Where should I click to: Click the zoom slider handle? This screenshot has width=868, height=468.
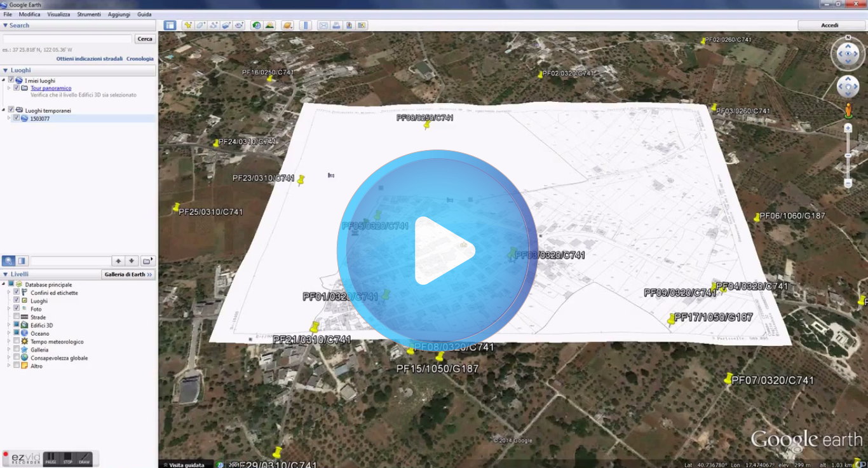click(848, 155)
